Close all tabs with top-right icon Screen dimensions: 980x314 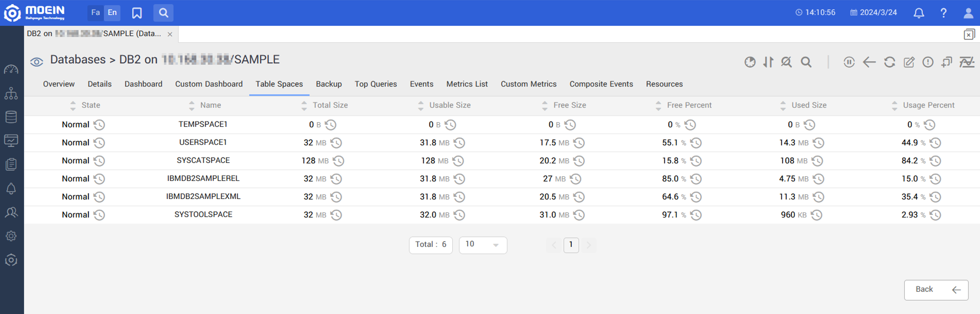(969, 34)
